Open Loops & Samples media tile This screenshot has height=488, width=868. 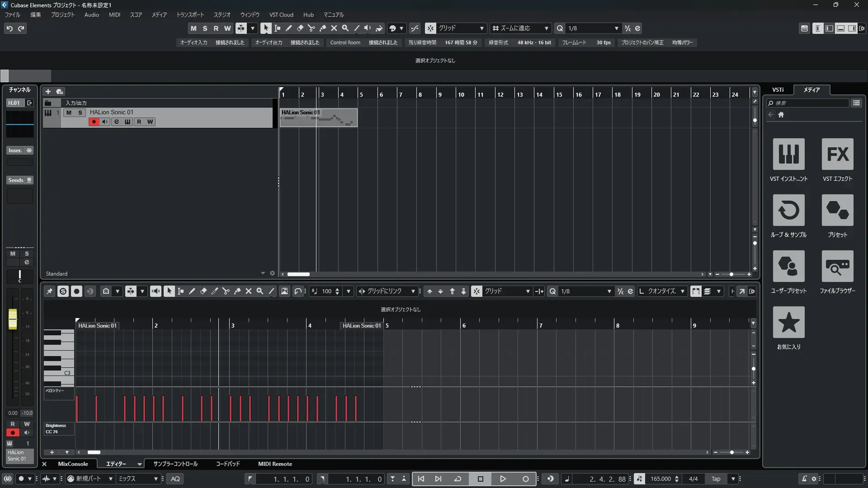pyautogui.click(x=788, y=211)
